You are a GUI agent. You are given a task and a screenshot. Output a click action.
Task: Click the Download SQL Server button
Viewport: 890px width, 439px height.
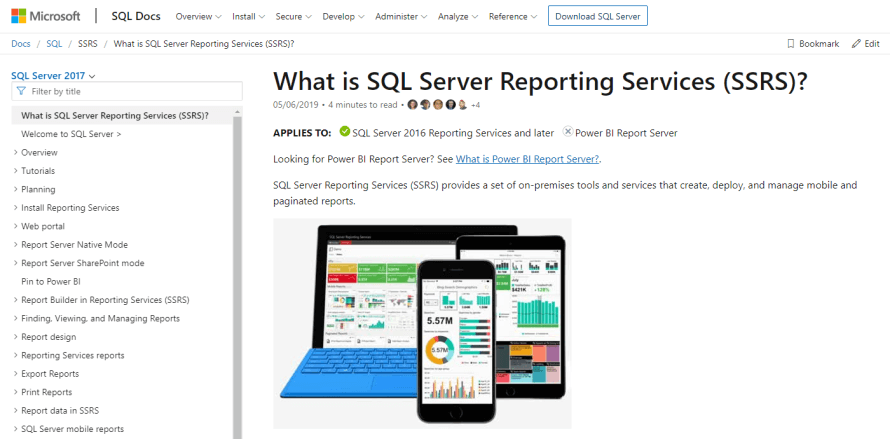[598, 16]
